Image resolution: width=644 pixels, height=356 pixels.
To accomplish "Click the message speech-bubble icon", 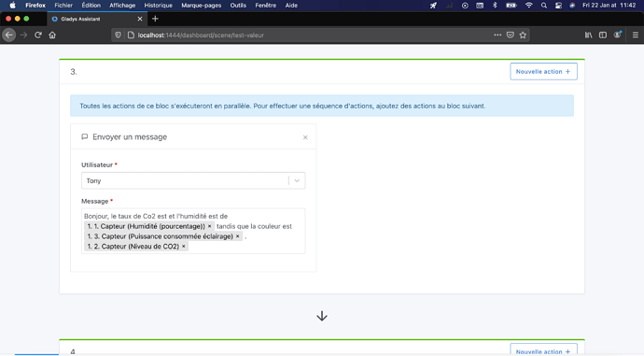I will [x=85, y=137].
